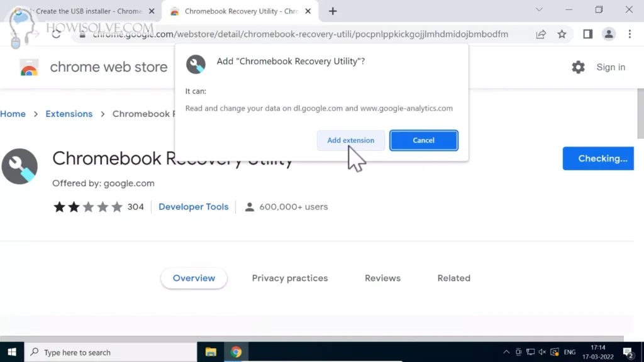Close the Create the USB installer tab
644x362 pixels.
152,11
